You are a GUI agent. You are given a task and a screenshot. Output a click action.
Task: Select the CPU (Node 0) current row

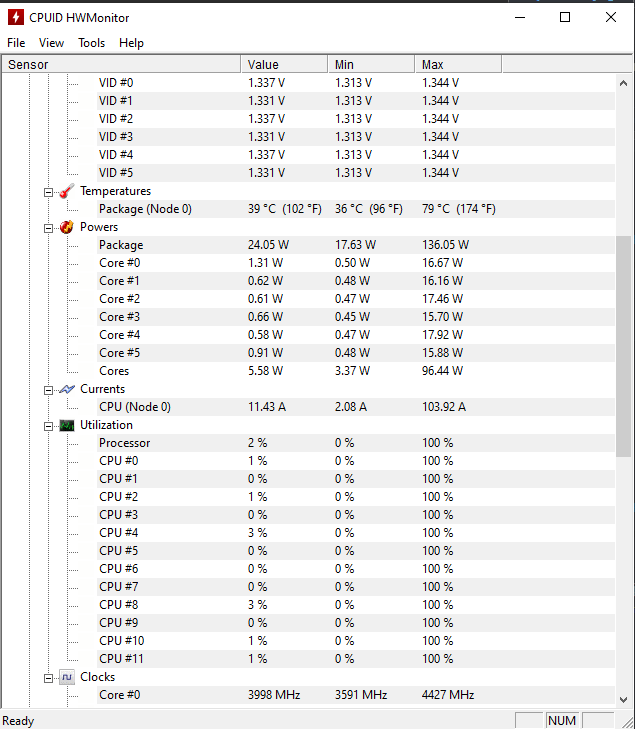(356, 407)
